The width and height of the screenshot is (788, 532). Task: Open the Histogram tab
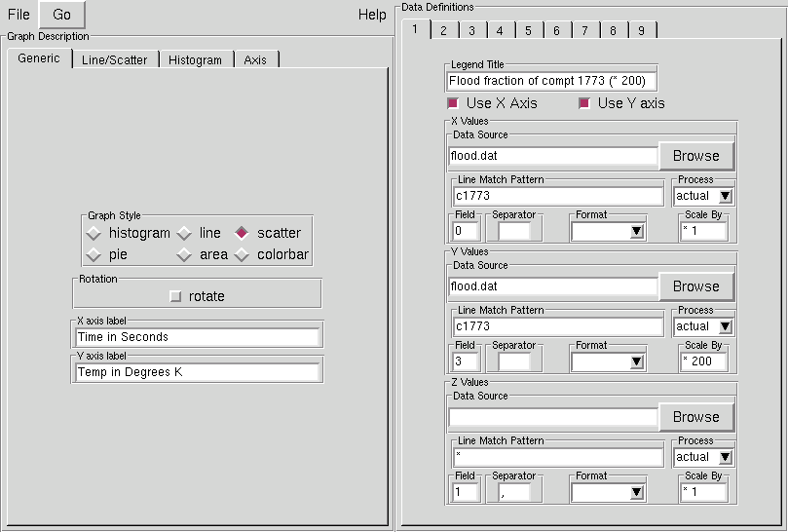[x=195, y=59]
